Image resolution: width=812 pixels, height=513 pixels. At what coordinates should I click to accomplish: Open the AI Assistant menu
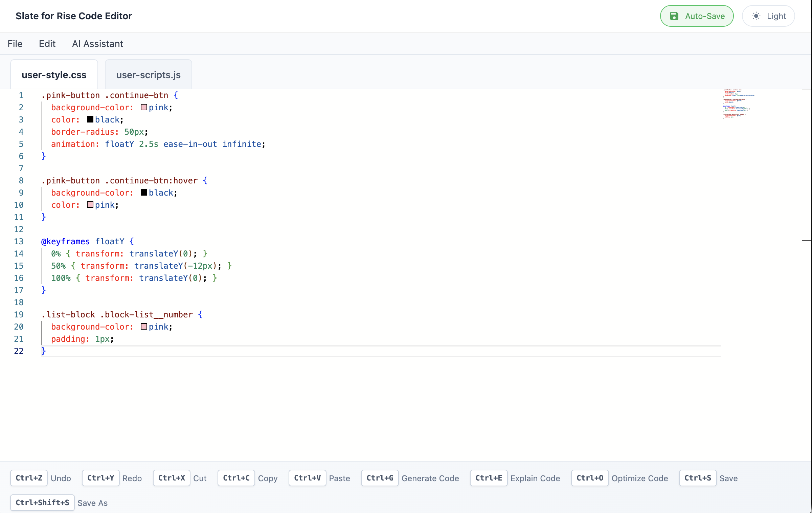click(97, 44)
